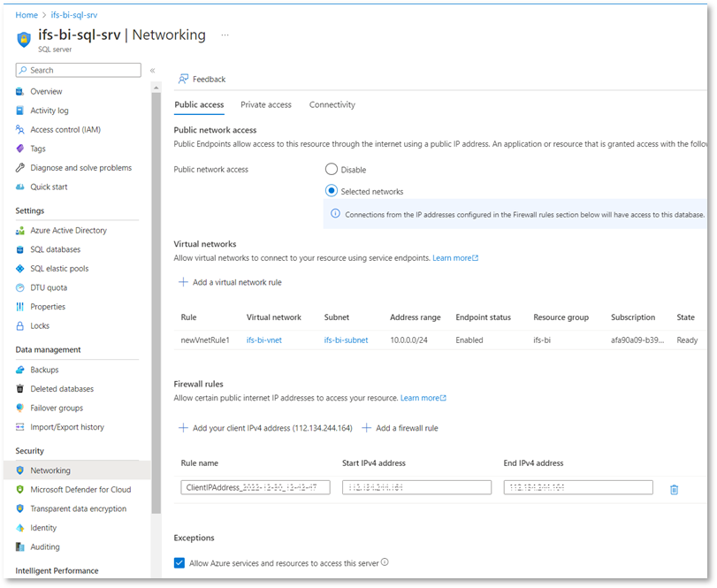Click Learn more link under Firewall rules
717x588 pixels.
423,398
